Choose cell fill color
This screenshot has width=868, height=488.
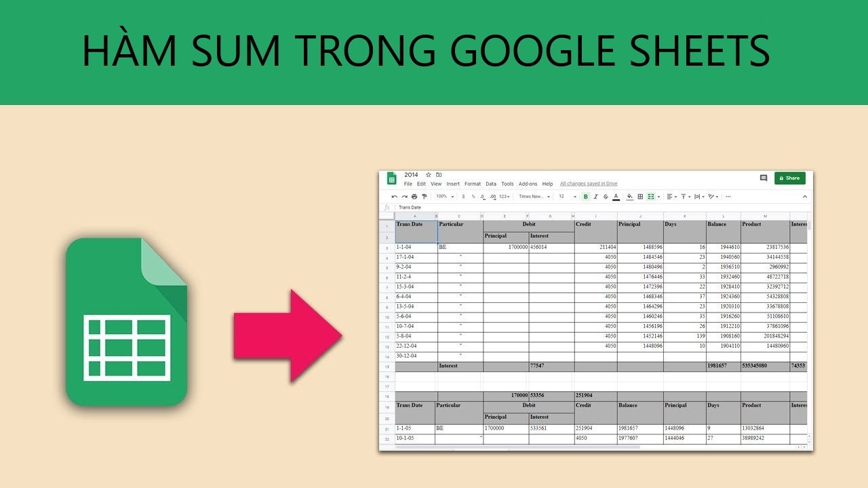point(629,197)
